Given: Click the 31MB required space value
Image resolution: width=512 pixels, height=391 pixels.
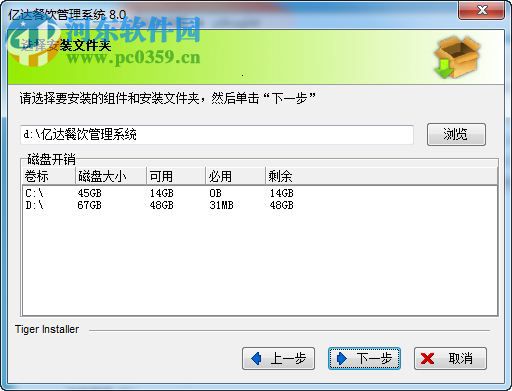Looking at the screenshot, I should pos(222,205).
